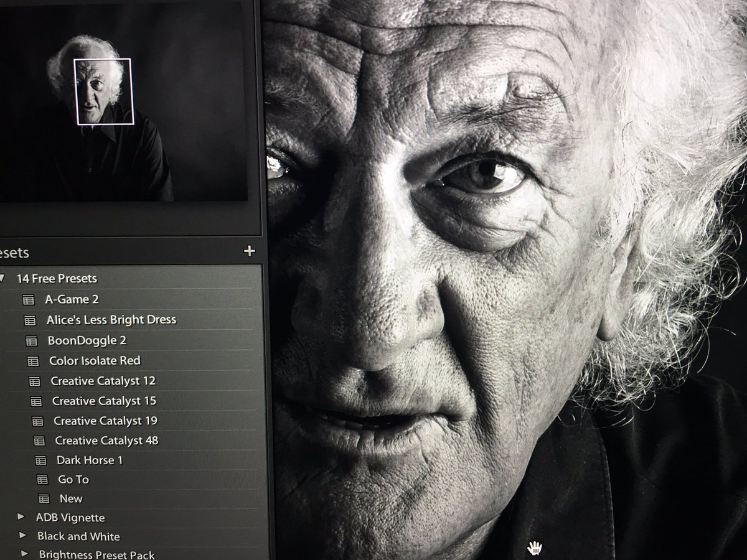This screenshot has height=560, width=747.
Task: Click the Navigator zoom rectangle on the face
Action: tap(104, 91)
